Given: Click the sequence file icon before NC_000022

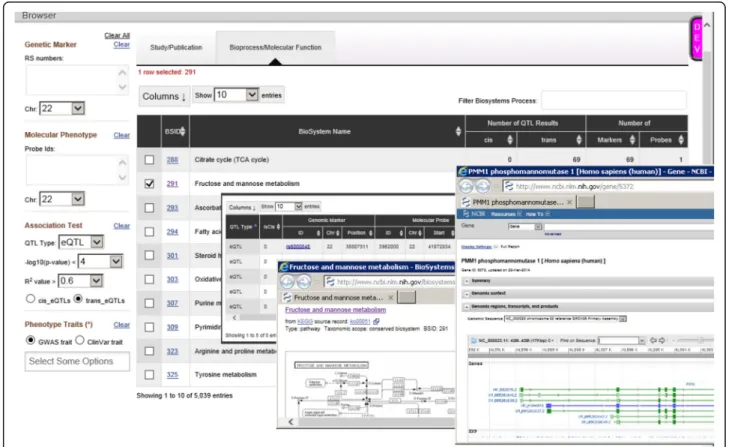Looking at the screenshot, I should pyautogui.click(x=473, y=340).
